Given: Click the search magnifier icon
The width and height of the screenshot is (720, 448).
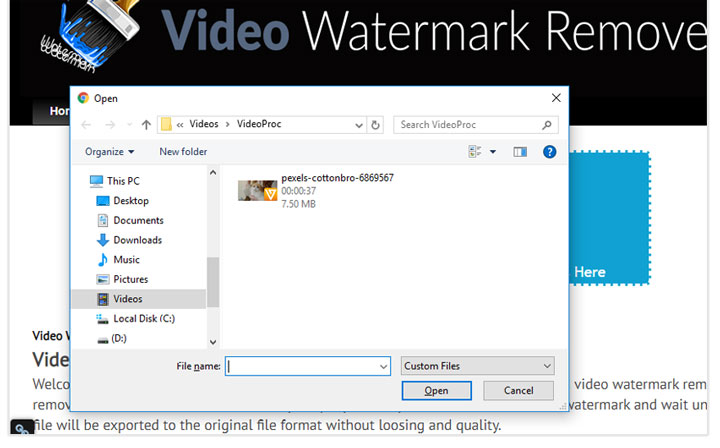Looking at the screenshot, I should point(546,125).
